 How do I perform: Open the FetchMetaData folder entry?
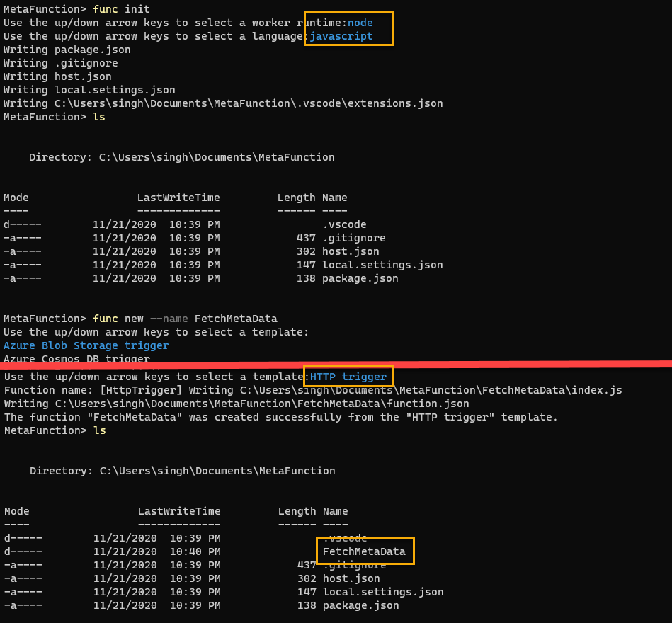364,551
